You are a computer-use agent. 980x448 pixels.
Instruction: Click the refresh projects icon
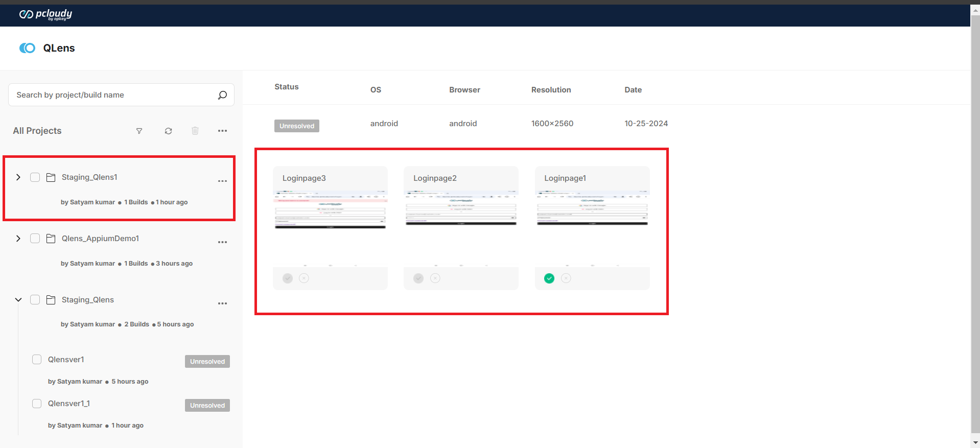168,131
